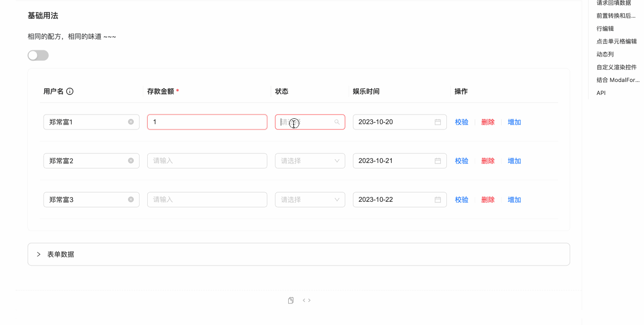Open 状态 dropdown in the 郑常富3 row
The width and height of the screenshot is (644, 325).
(310, 199)
